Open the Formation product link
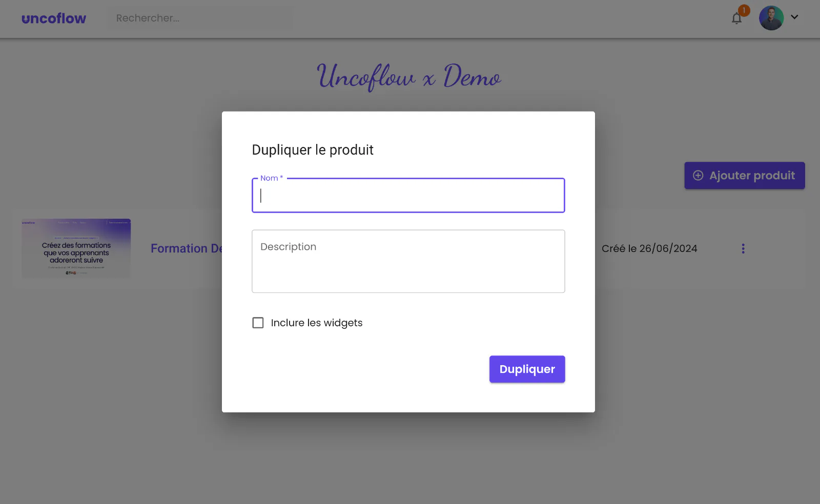Screen dimensions: 820x504 [187, 248]
